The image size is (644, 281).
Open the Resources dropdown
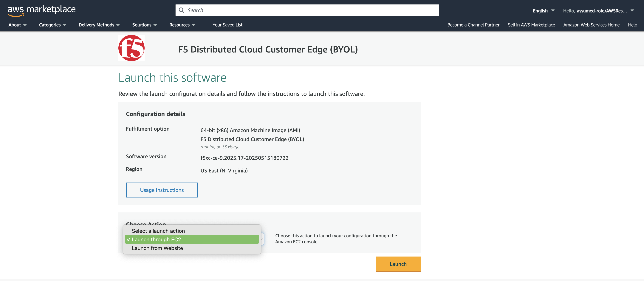(182, 25)
